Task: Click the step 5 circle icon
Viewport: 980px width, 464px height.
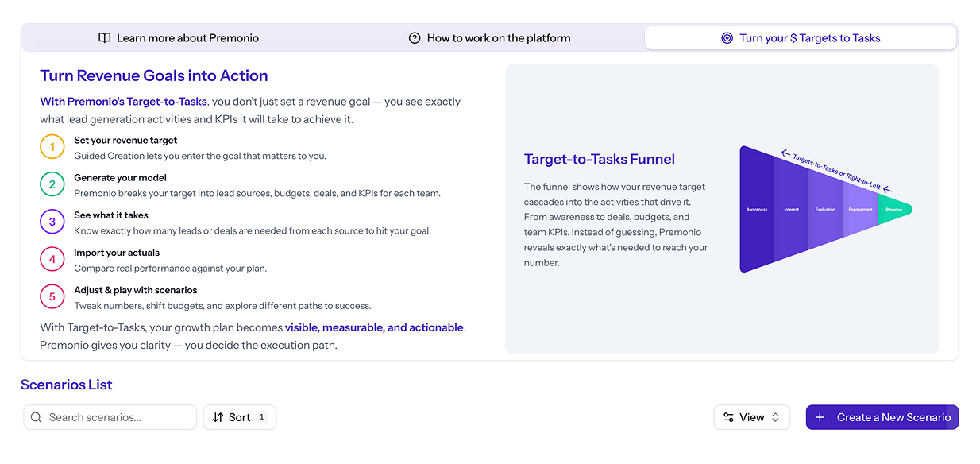Action: point(52,297)
